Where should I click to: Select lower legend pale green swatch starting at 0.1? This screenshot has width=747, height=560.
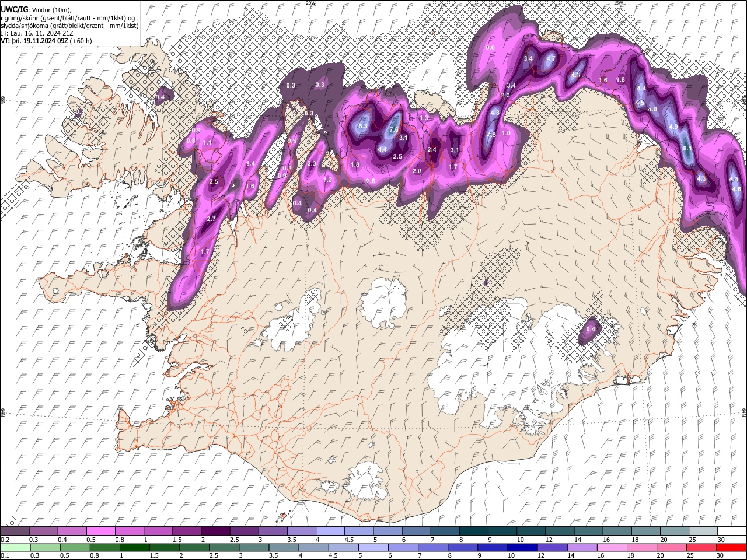15,548
